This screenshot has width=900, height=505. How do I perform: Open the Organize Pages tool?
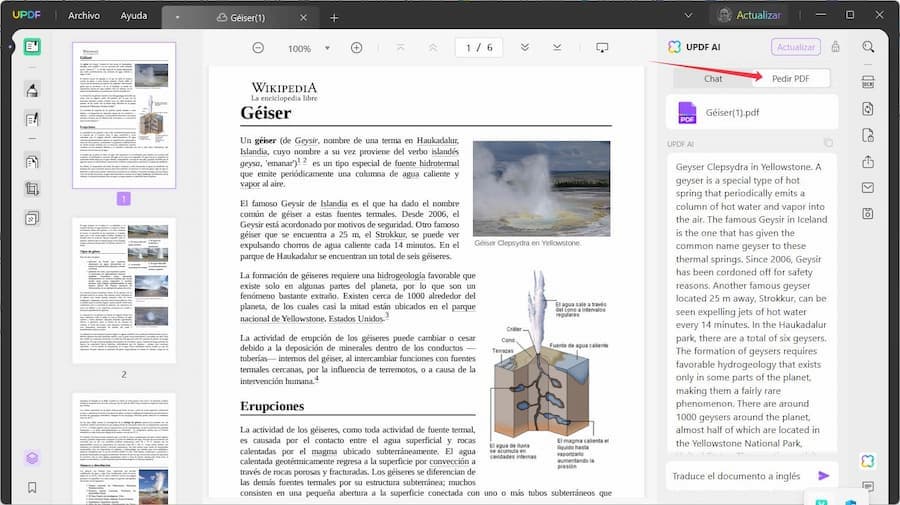click(x=32, y=162)
